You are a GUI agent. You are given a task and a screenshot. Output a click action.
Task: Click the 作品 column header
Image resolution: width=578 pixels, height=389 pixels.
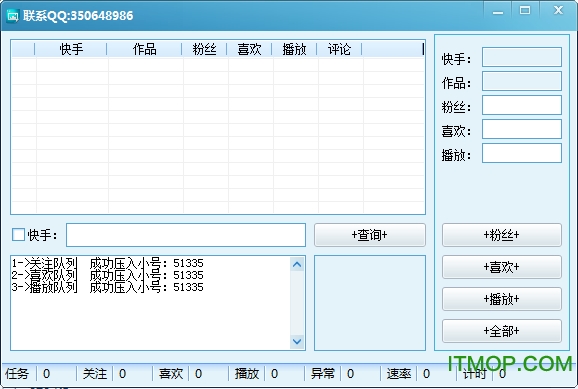click(x=144, y=49)
